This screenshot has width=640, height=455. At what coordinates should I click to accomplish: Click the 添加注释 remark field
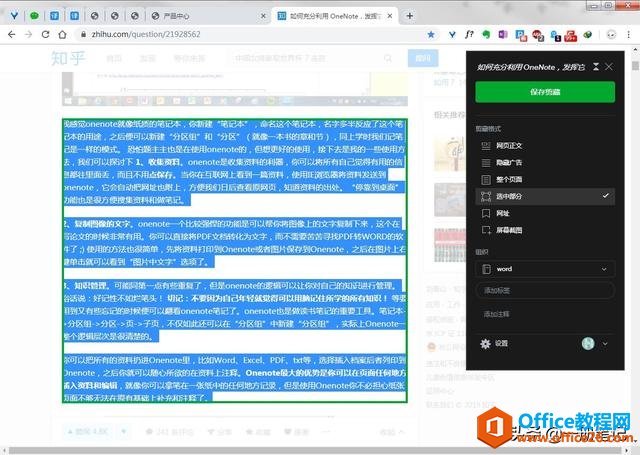(x=545, y=314)
